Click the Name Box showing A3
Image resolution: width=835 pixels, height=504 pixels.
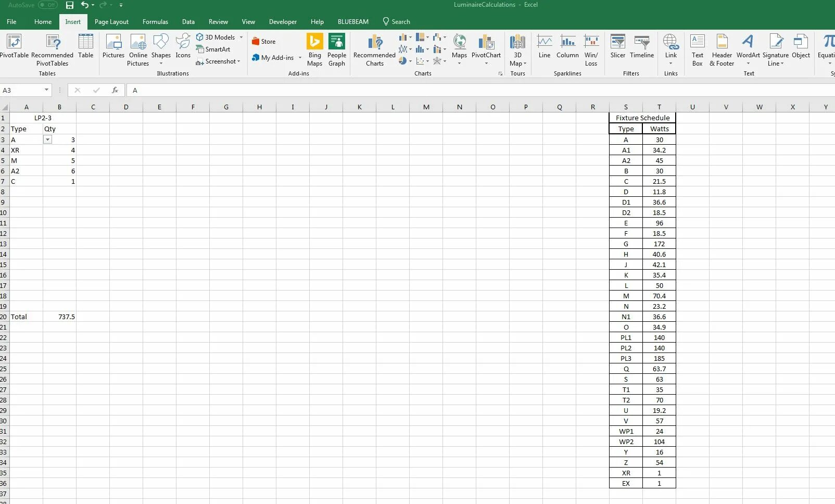click(x=22, y=90)
